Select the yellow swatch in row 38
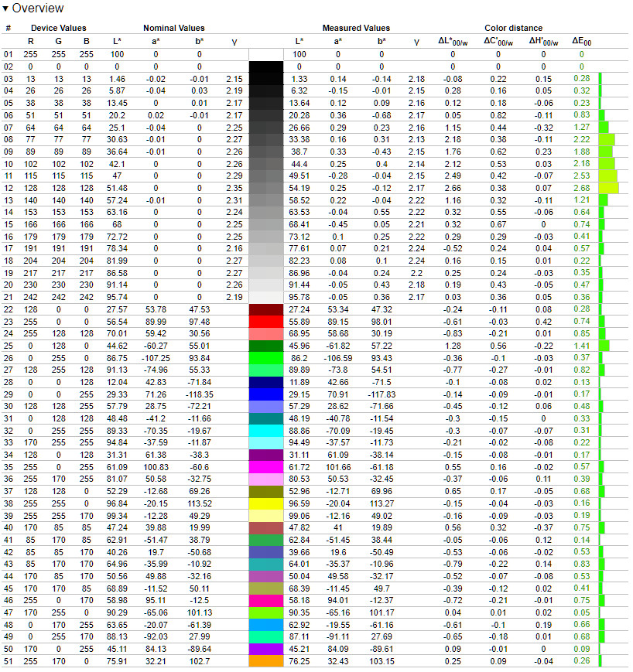Viewport: 633px width, 672px height. pos(266,503)
